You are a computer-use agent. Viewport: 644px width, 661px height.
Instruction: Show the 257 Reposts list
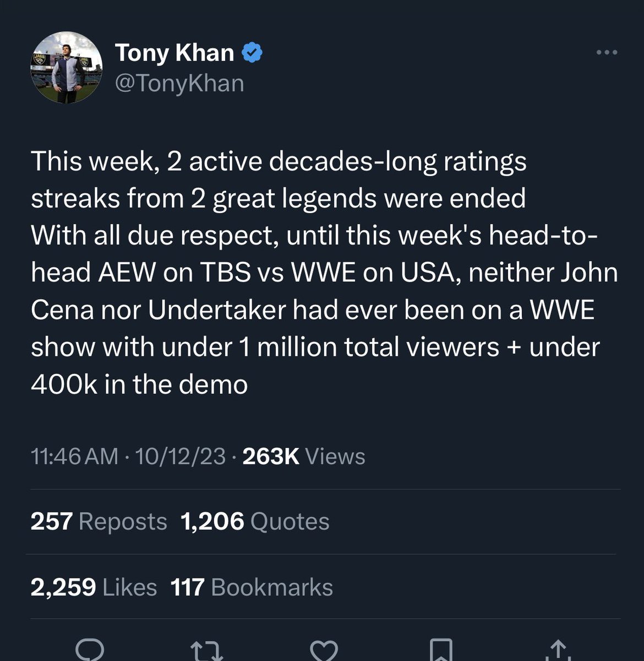point(99,521)
